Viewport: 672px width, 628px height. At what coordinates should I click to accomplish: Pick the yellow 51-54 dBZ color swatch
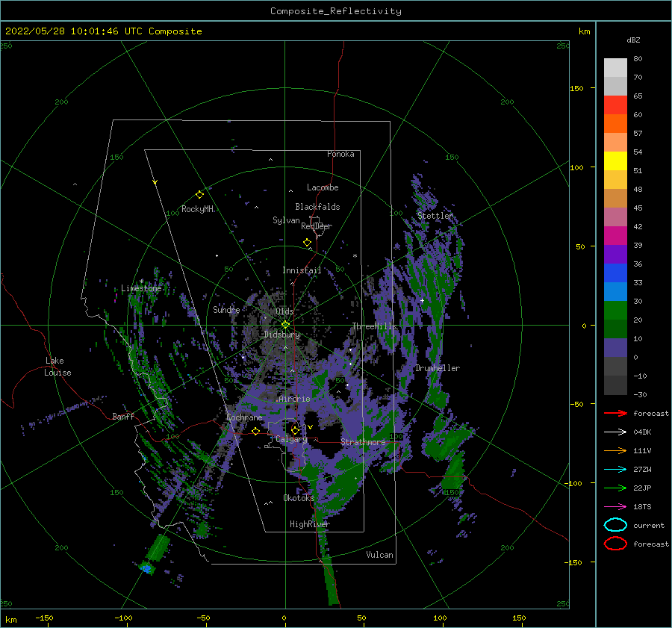point(615,161)
